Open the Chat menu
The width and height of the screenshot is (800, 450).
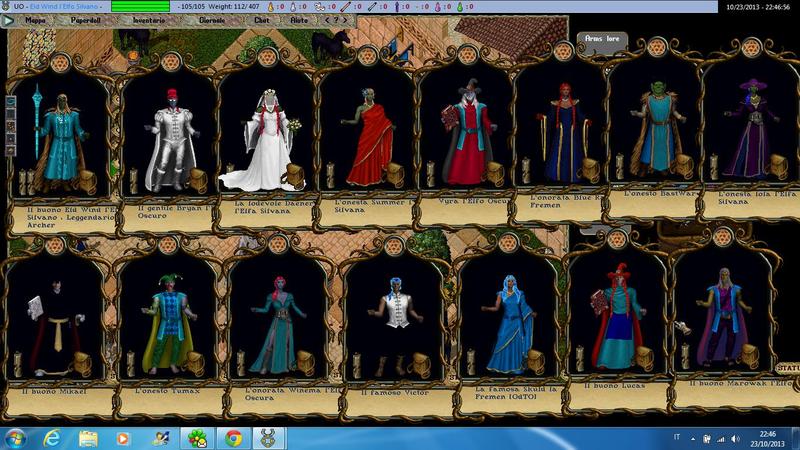[262, 20]
